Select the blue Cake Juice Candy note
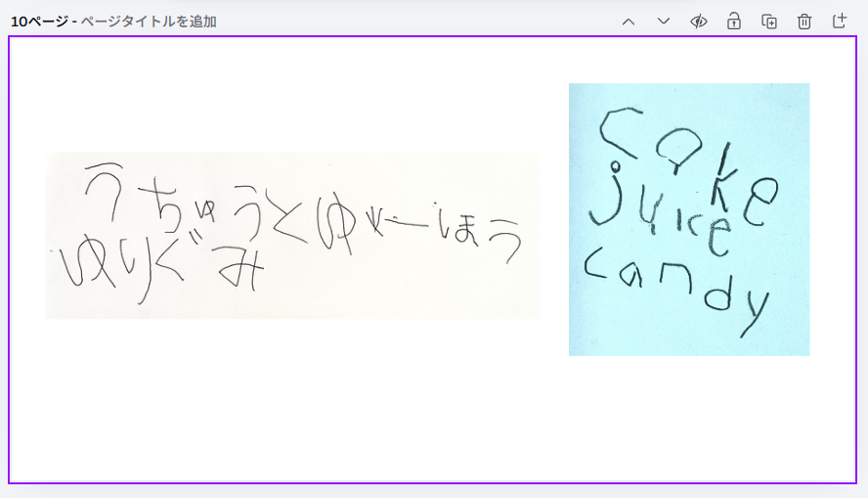Viewport: 868px width, 498px height. [x=688, y=219]
